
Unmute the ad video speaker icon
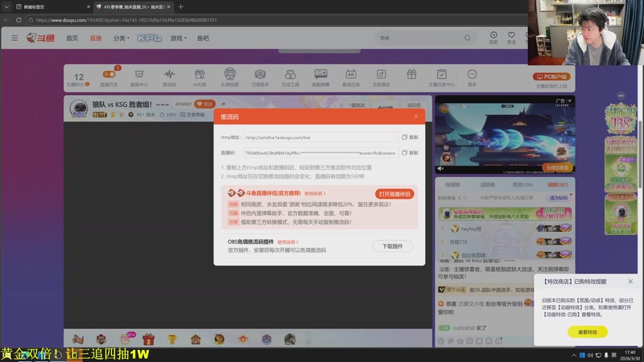[440, 168]
